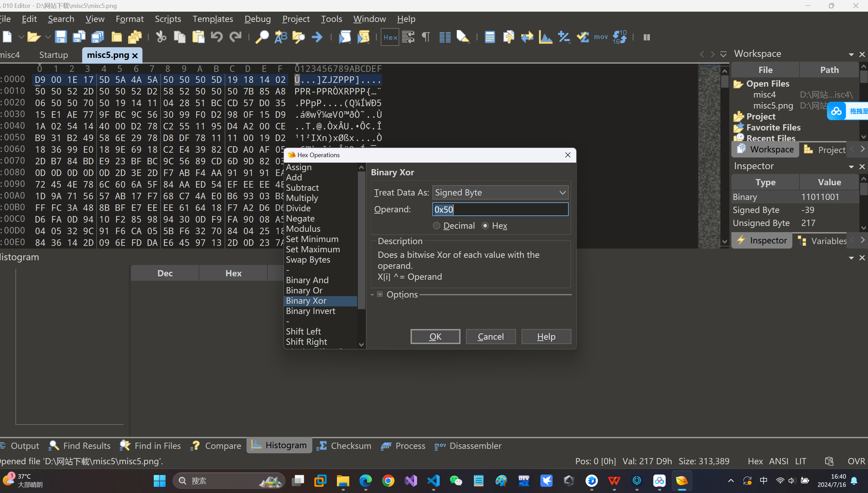Click the Save file toolbar icon
The height and width of the screenshot is (493, 868).
(x=61, y=37)
